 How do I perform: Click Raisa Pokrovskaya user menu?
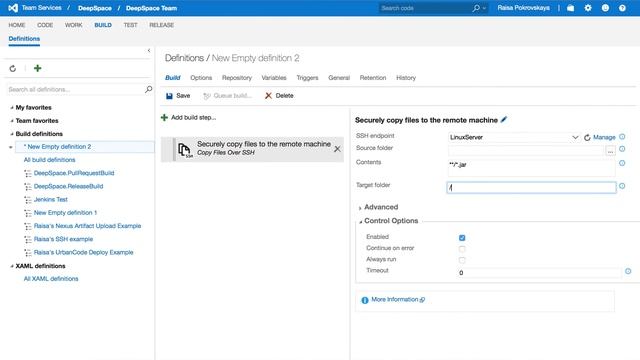(x=523, y=8)
